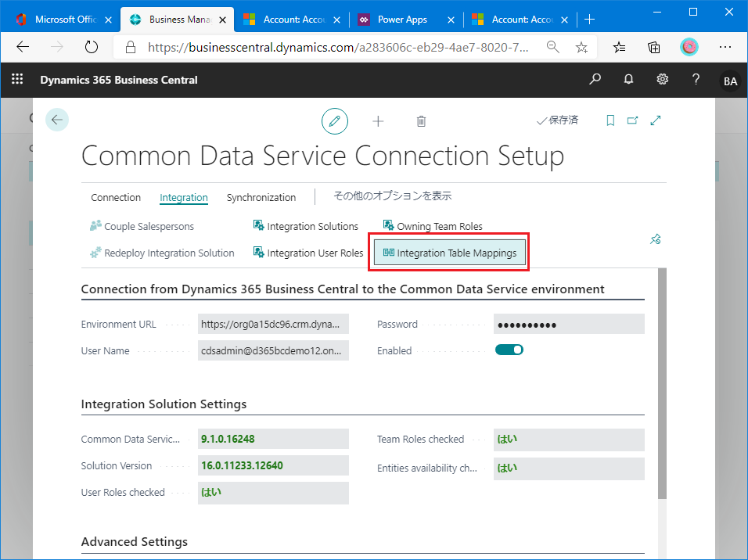Open the browser favorites list icon
This screenshot has height=560, width=748.
pos(619,47)
